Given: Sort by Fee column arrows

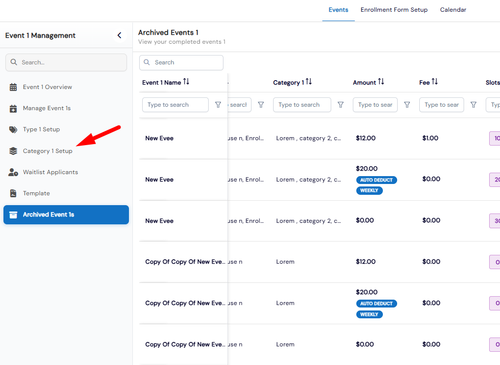Looking at the screenshot, I should click(435, 81).
